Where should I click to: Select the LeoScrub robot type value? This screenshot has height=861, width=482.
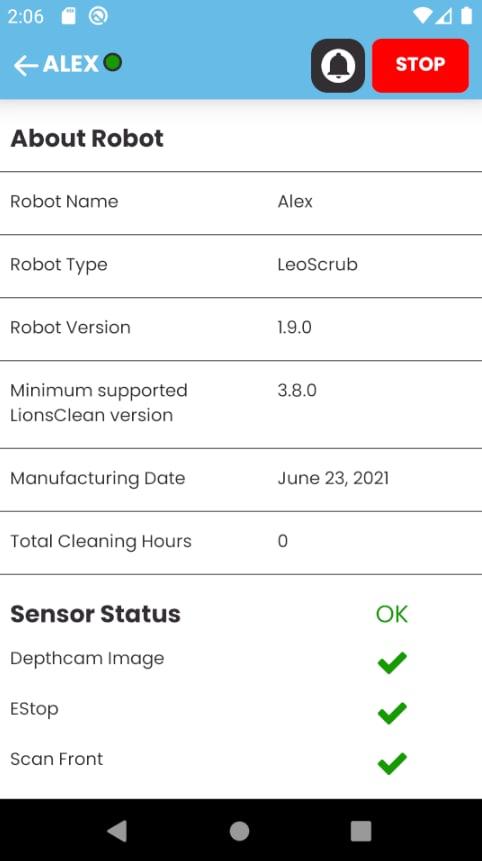tap(317, 264)
